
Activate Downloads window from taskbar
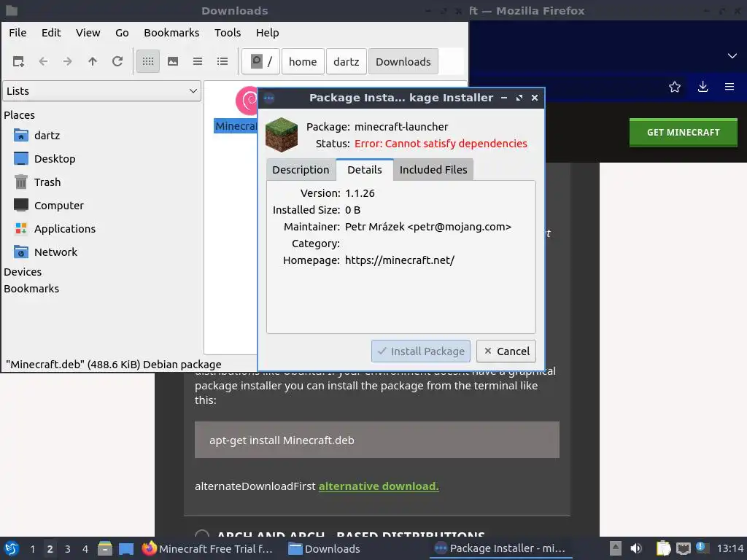pyautogui.click(x=325, y=548)
